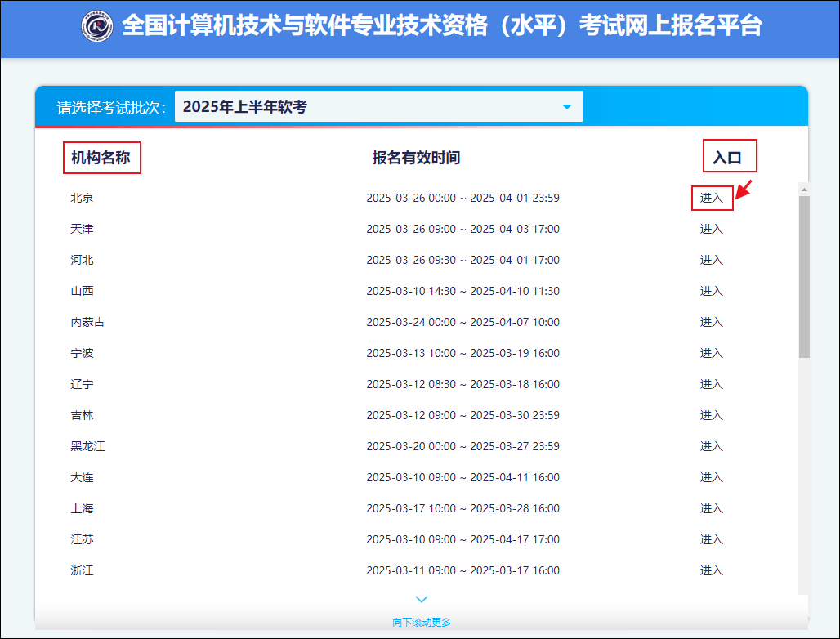This screenshot has width=840, height=639.
Task: Click 进入 link for 北京
Action: click(712, 198)
